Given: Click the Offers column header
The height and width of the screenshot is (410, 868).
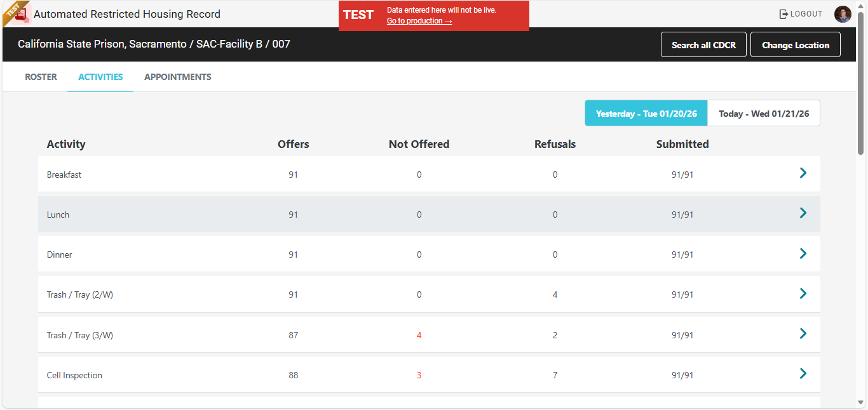Looking at the screenshot, I should click(x=294, y=144).
